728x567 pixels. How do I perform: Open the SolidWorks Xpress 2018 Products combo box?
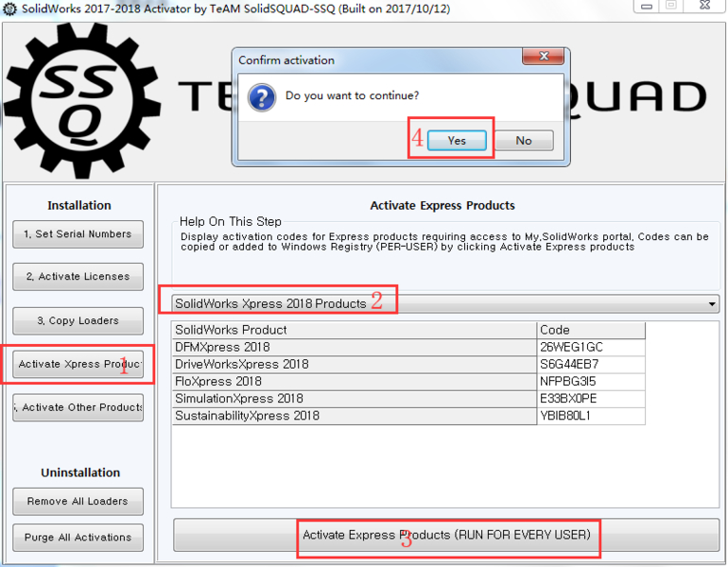click(445, 304)
